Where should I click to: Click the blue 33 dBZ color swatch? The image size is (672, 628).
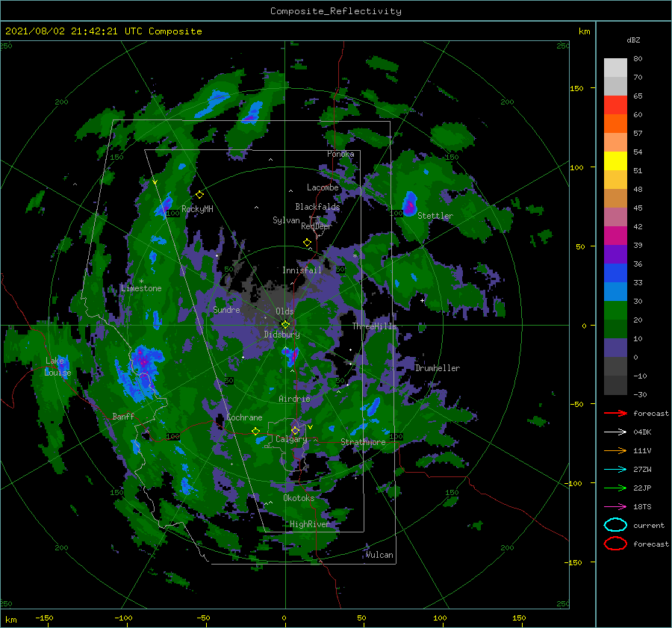[615, 273]
